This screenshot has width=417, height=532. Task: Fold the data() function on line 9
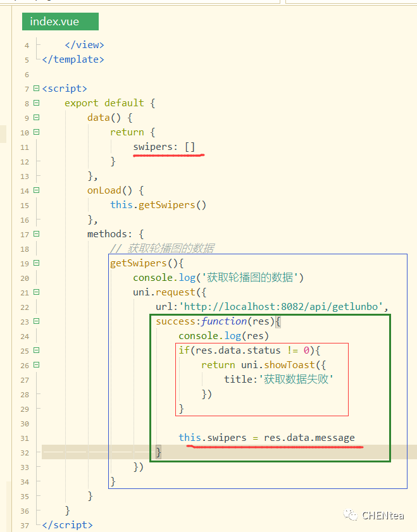[x=36, y=118]
